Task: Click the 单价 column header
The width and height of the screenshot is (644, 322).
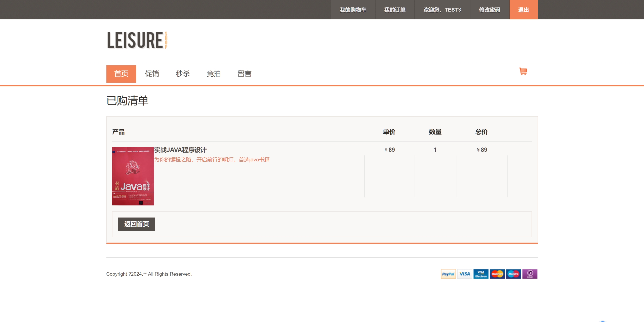Action: pyautogui.click(x=389, y=132)
